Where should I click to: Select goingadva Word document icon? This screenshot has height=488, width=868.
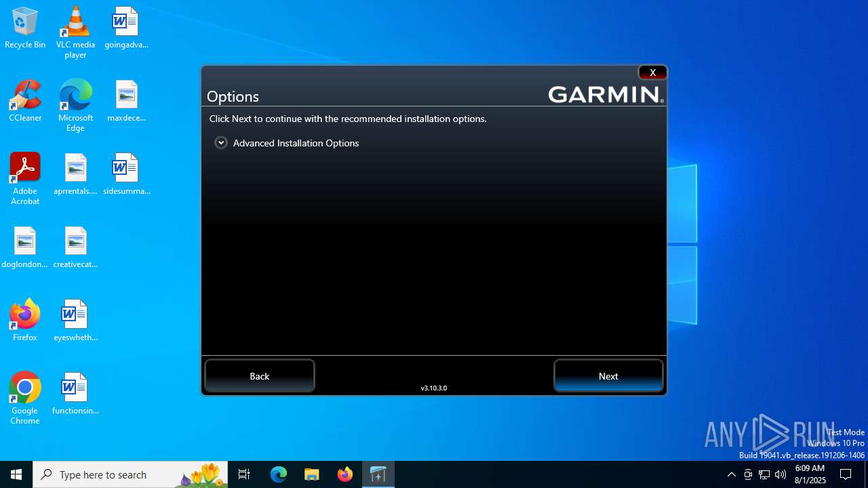126,28
